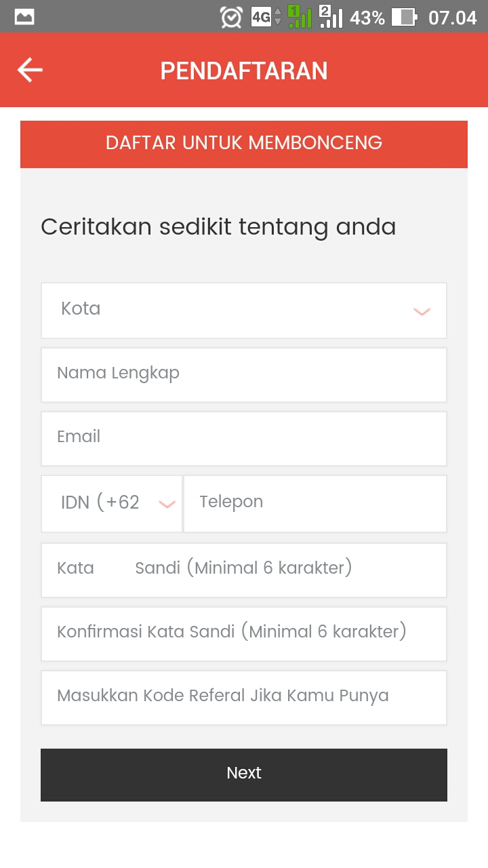
Task: Tap the Telepon number field
Action: click(315, 503)
